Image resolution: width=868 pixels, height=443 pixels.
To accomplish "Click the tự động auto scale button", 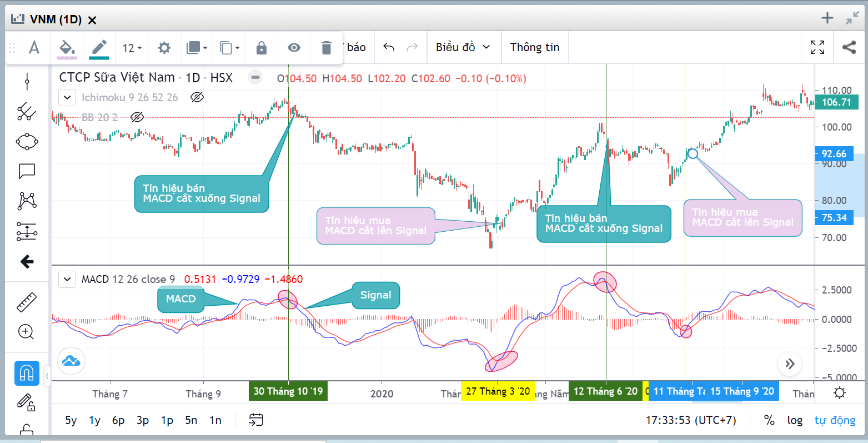I will 835,420.
